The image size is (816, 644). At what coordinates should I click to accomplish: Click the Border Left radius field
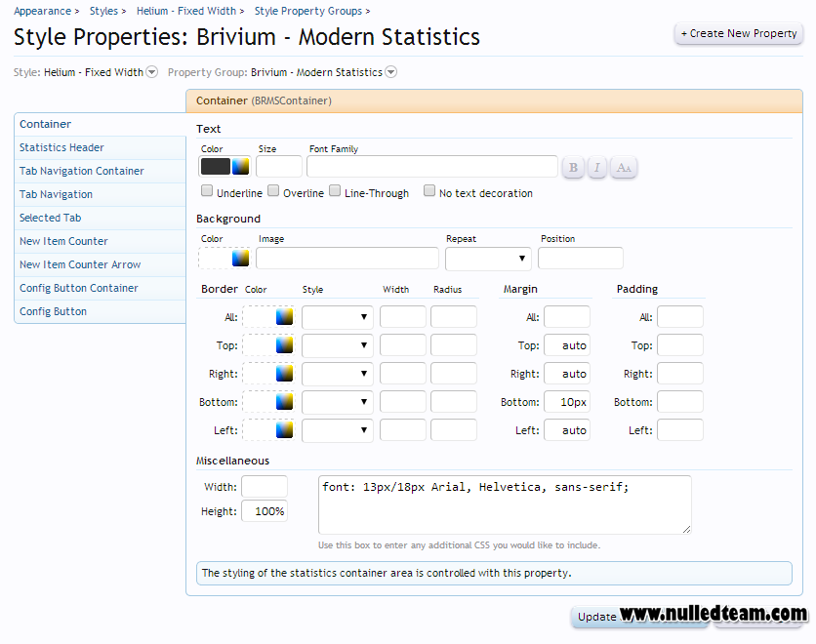(454, 430)
